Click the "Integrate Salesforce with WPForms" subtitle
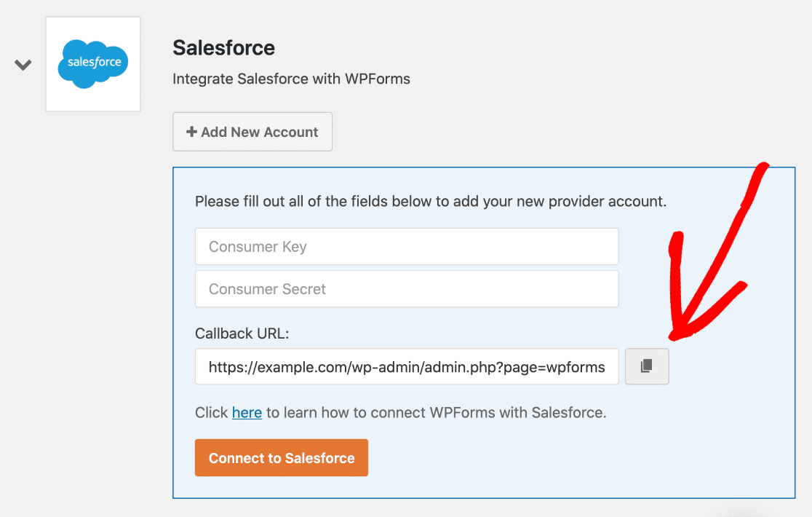Image resolution: width=812 pixels, height=517 pixels. click(291, 79)
